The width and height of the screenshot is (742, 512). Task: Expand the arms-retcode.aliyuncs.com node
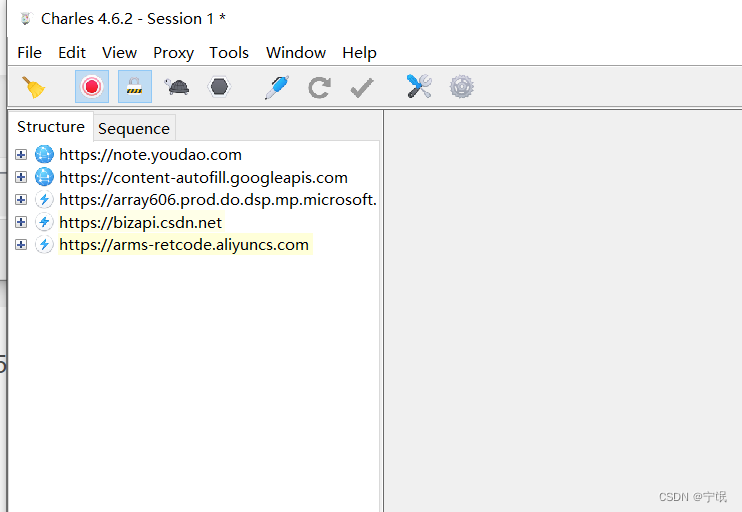coord(21,244)
